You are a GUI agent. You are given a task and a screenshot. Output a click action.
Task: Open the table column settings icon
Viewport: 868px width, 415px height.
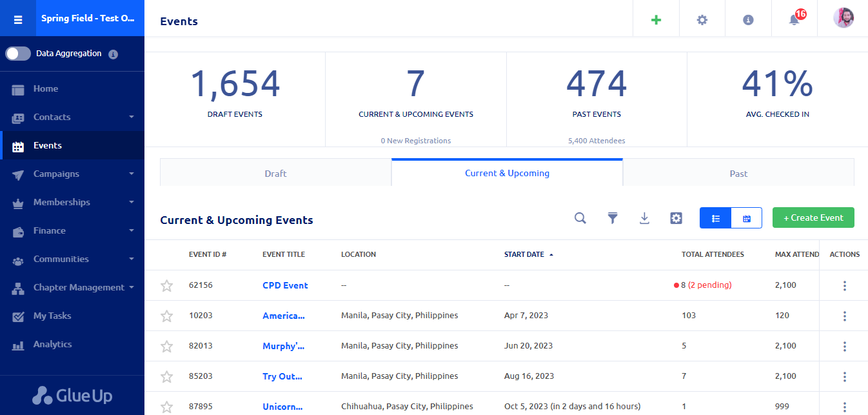coord(676,218)
